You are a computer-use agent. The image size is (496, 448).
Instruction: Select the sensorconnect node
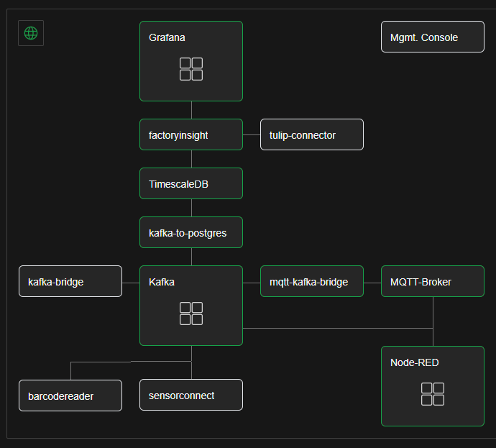pyautogui.click(x=191, y=395)
